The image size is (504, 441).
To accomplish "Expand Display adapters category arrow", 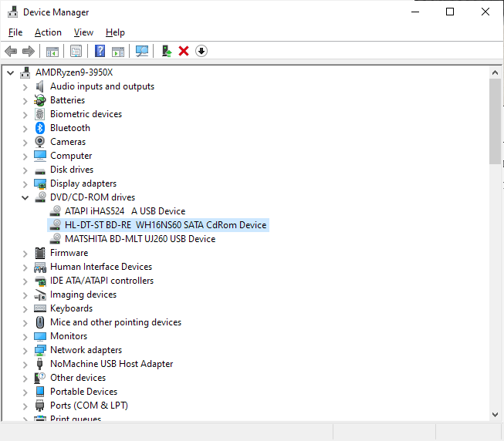I will 25,184.
